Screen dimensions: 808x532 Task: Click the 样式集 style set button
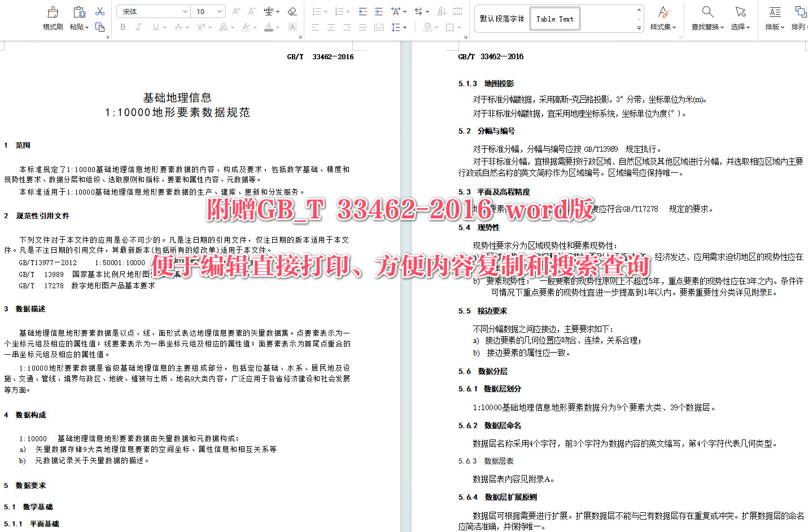click(x=663, y=17)
